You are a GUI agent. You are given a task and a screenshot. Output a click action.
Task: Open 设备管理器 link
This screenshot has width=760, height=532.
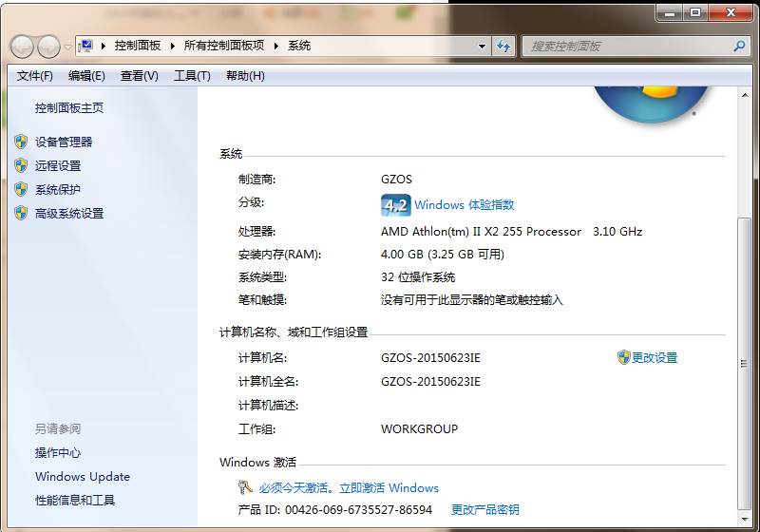[x=64, y=142]
